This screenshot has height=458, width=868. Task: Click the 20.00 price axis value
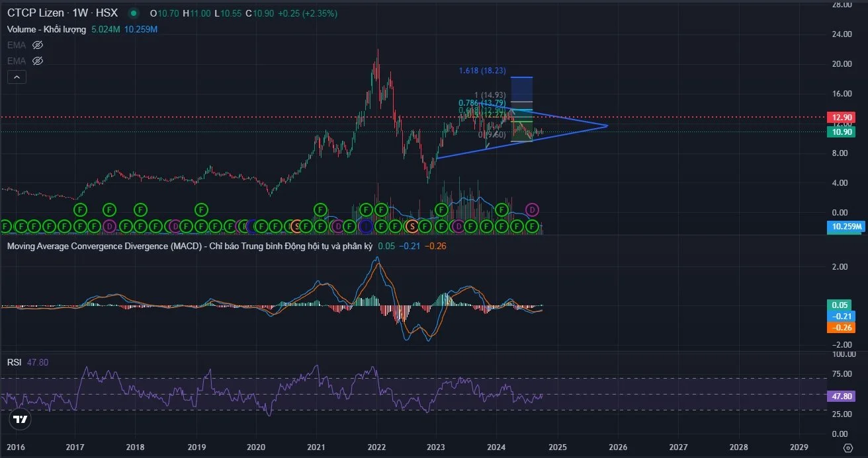tap(842, 64)
